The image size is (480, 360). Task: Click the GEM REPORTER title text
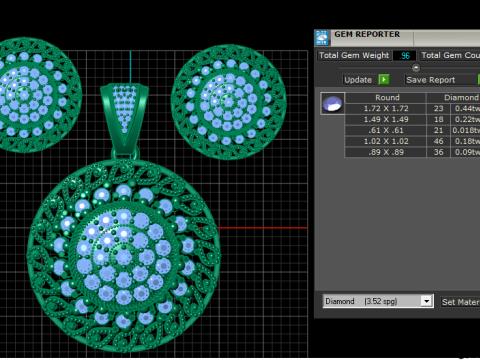(367, 34)
